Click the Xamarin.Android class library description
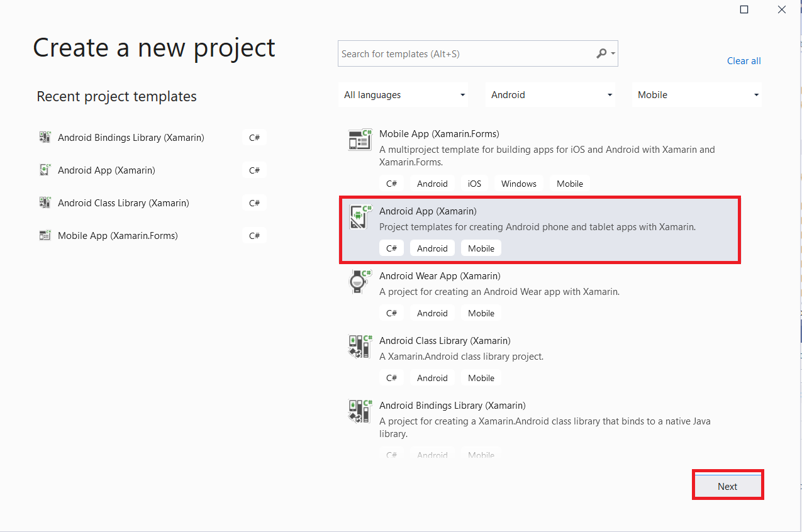This screenshot has height=532, width=802. [461, 357]
